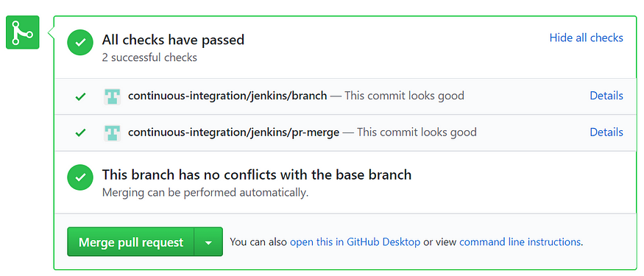Click the Jenkins avatar for jenkins/pr-merge check
The height and width of the screenshot is (276, 644).
112,133
